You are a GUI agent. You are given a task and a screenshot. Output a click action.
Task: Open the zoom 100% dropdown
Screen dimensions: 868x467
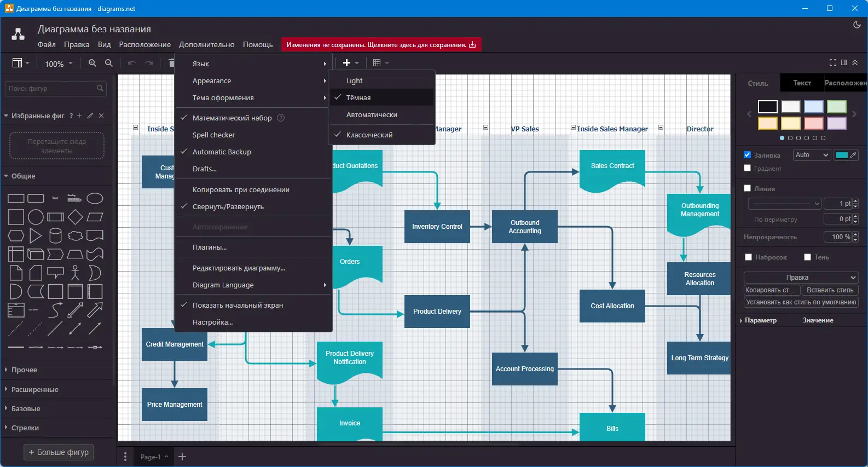[x=58, y=64]
